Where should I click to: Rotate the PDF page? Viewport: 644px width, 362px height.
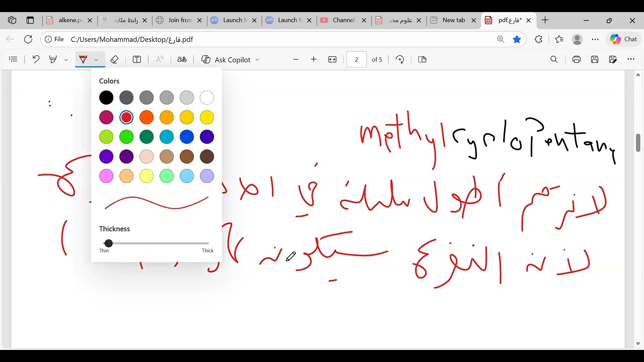tap(400, 59)
